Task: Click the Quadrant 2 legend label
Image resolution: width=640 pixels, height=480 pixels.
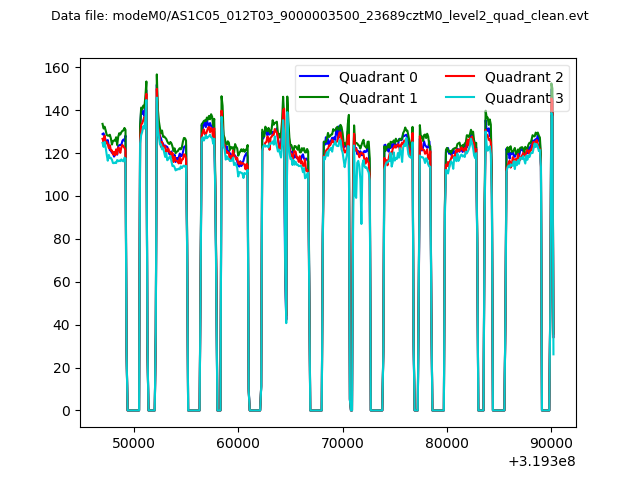Action: click(x=524, y=77)
